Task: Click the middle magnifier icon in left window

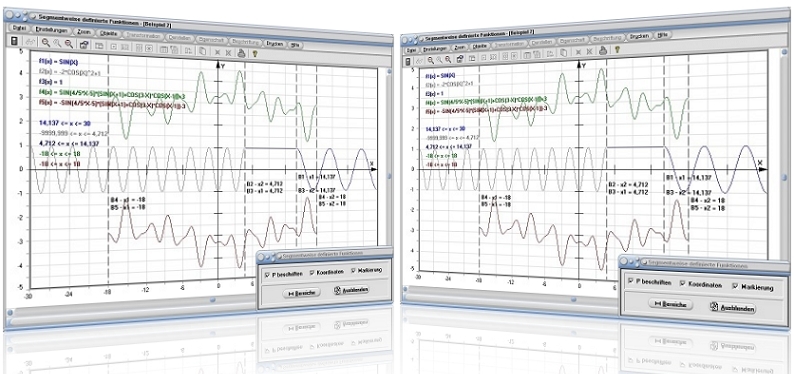Action: click(x=57, y=43)
